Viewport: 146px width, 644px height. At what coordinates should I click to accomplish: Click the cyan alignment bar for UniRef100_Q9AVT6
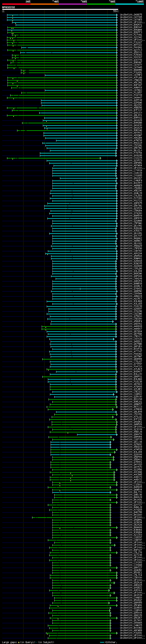pos(97,435)
